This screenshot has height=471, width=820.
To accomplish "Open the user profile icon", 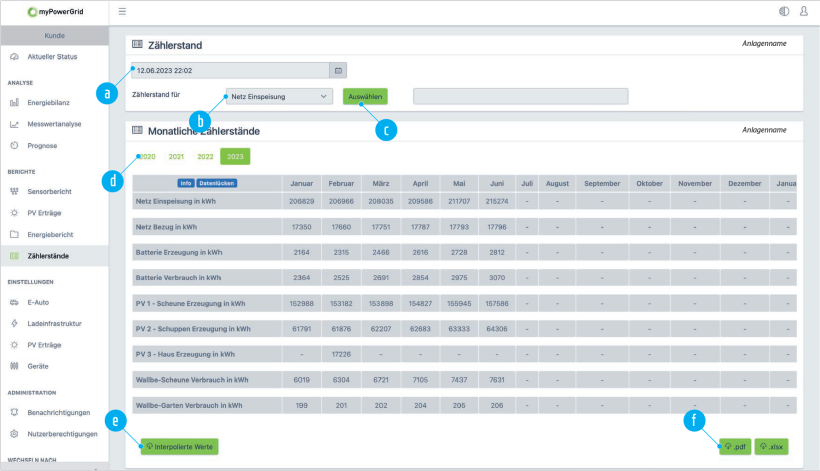I will (x=804, y=11).
